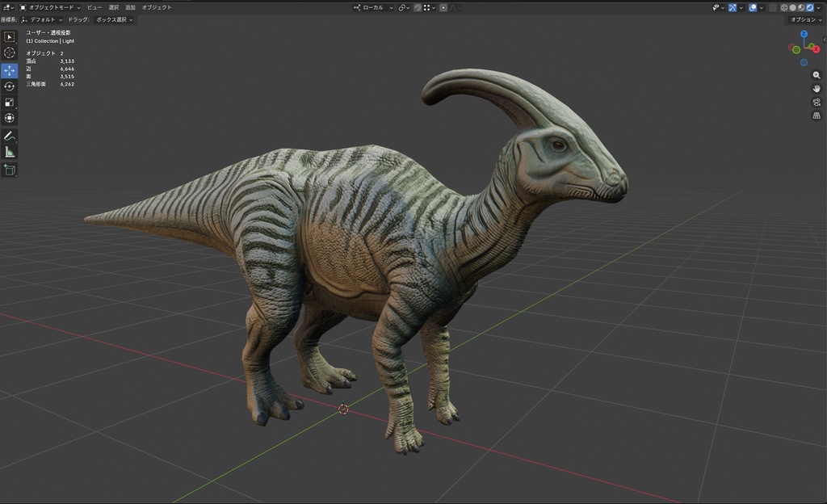Screen dimensions: 827x504
Task: Click the camera view button below the hand icon
Action: pos(817,102)
